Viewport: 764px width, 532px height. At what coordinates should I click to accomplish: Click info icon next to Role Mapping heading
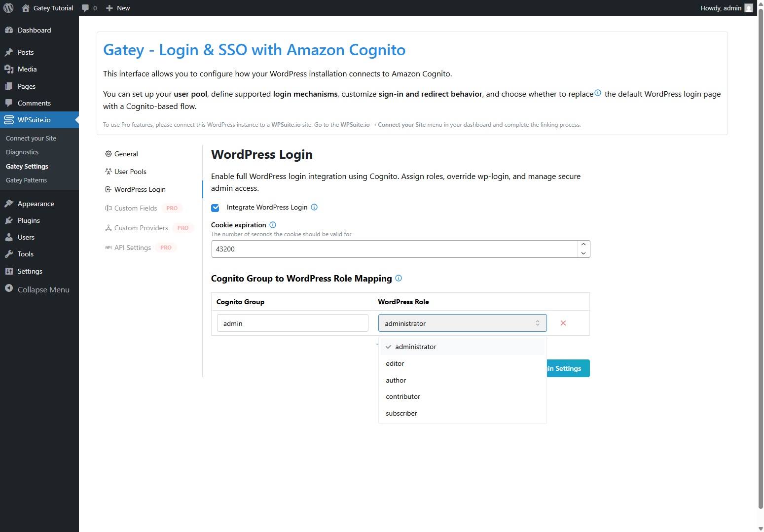click(399, 278)
